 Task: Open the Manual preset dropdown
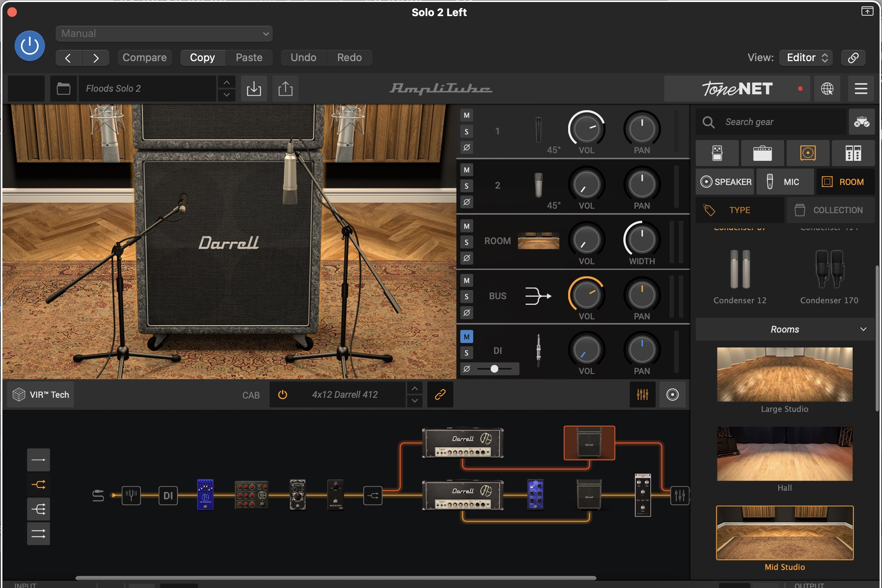tap(164, 34)
